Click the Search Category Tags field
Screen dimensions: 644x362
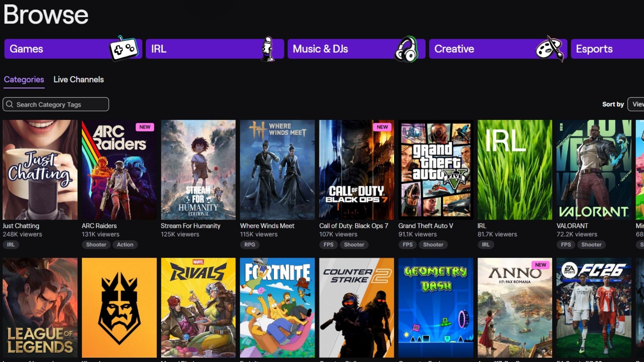(60, 105)
